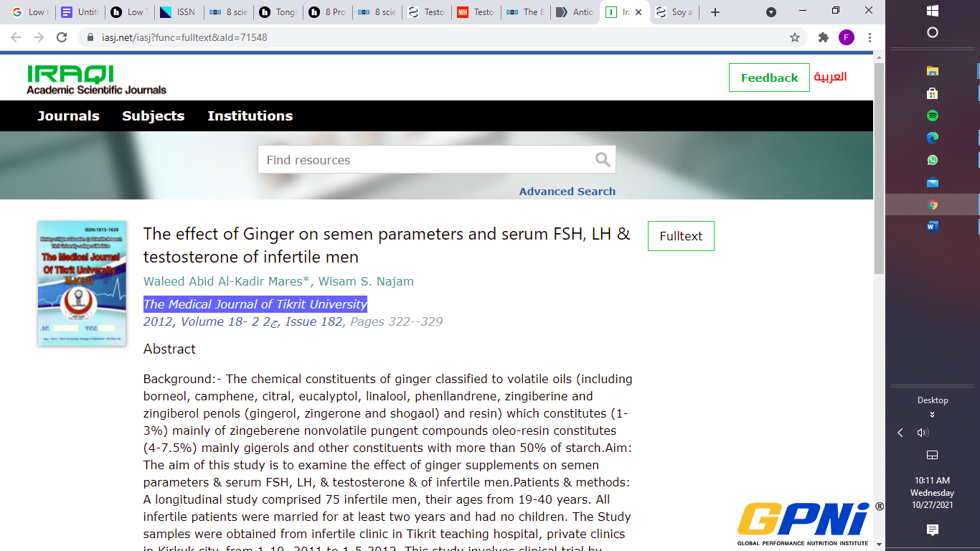Open Microsoft Word from taskbar
The width and height of the screenshot is (980, 551).
[932, 227]
